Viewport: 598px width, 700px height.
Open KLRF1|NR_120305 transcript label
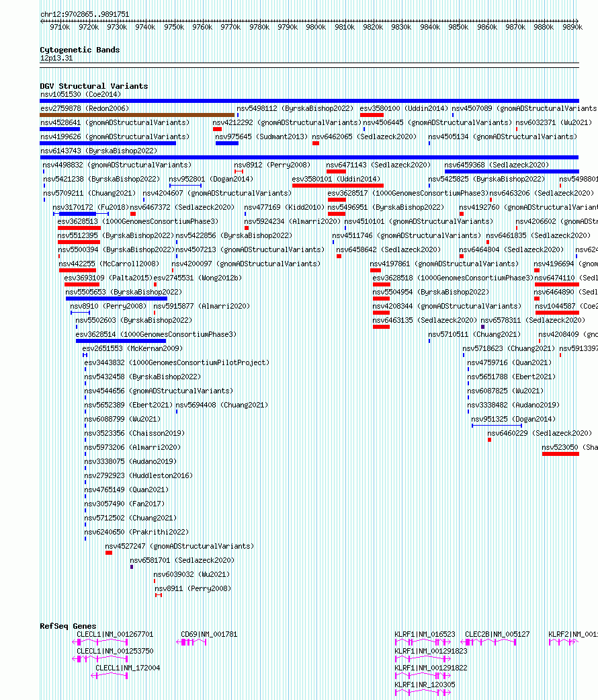[x=425, y=685]
